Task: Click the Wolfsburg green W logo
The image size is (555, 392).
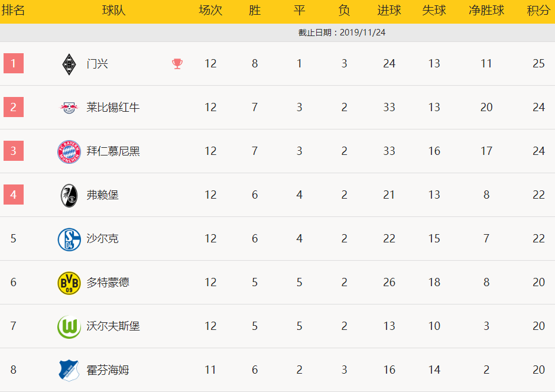Action: [x=69, y=327]
